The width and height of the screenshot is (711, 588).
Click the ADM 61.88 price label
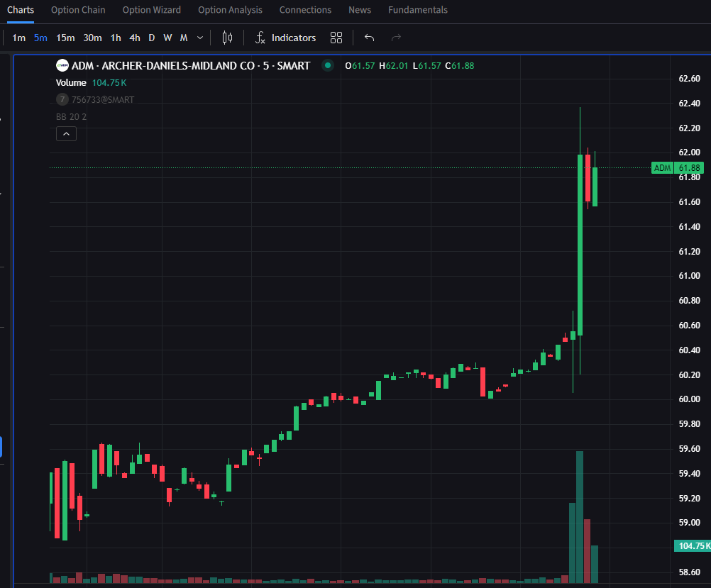[677, 168]
